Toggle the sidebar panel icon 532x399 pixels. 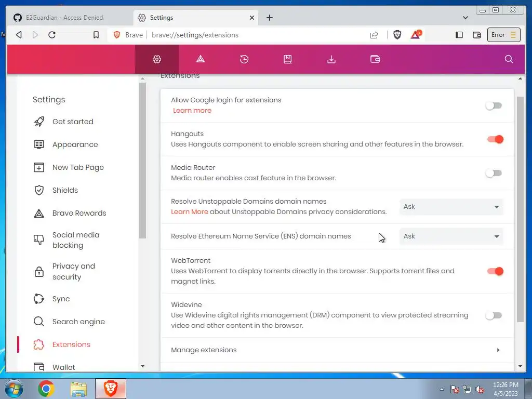pyautogui.click(x=459, y=35)
